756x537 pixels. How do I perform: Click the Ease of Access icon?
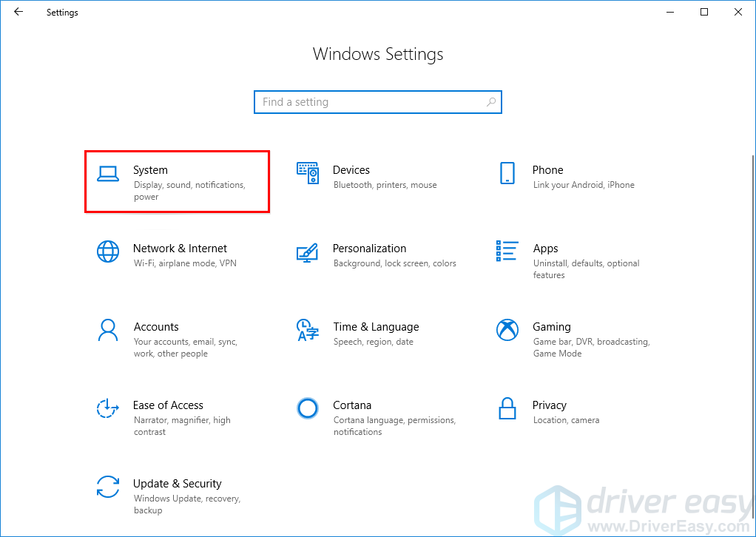coord(108,408)
